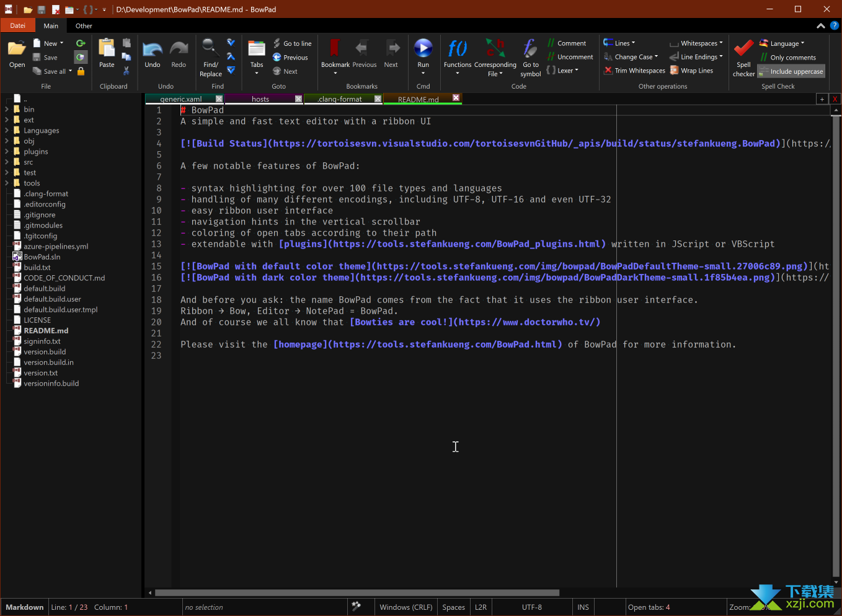Open Find/Replace magnifier
842x616 pixels.
211,57
